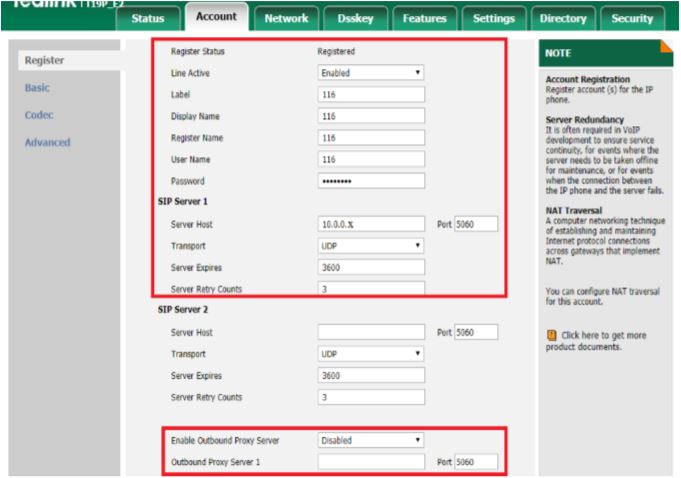Open the Line Active dropdown
This screenshot has width=681, height=478.
pyautogui.click(x=371, y=73)
